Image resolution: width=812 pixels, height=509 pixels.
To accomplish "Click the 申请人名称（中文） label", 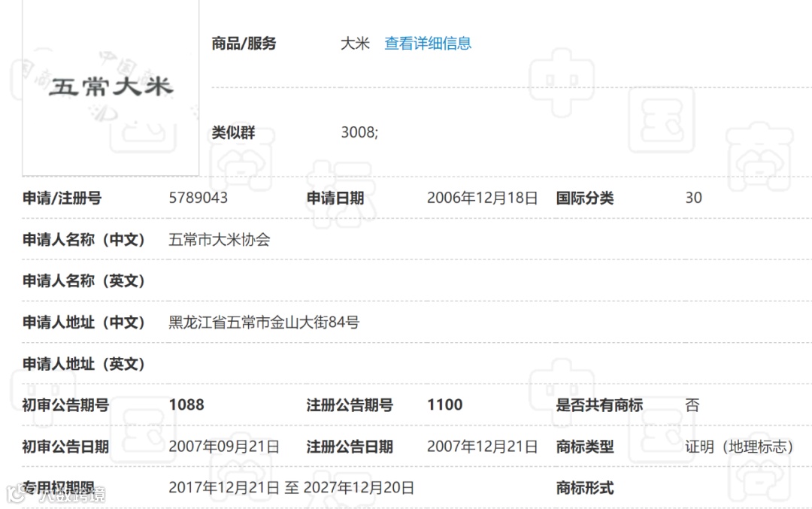I will click(83, 239).
